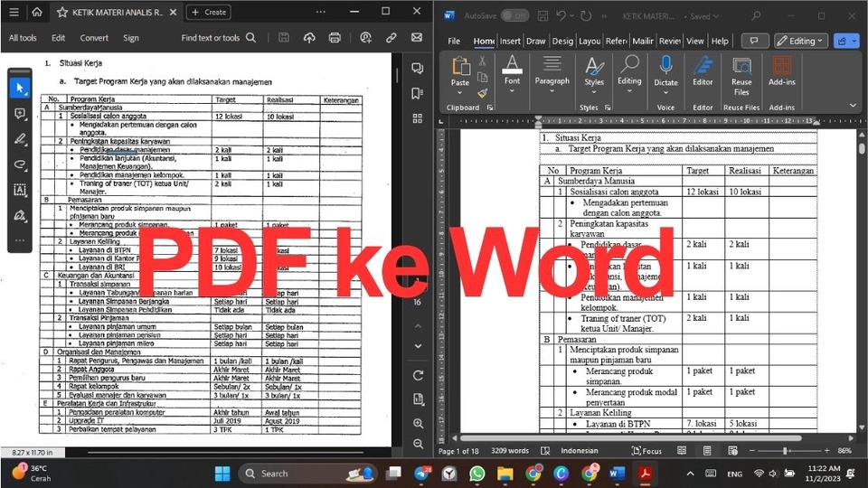Click Word Share button
868x488 pixels.
click(846, 41)
